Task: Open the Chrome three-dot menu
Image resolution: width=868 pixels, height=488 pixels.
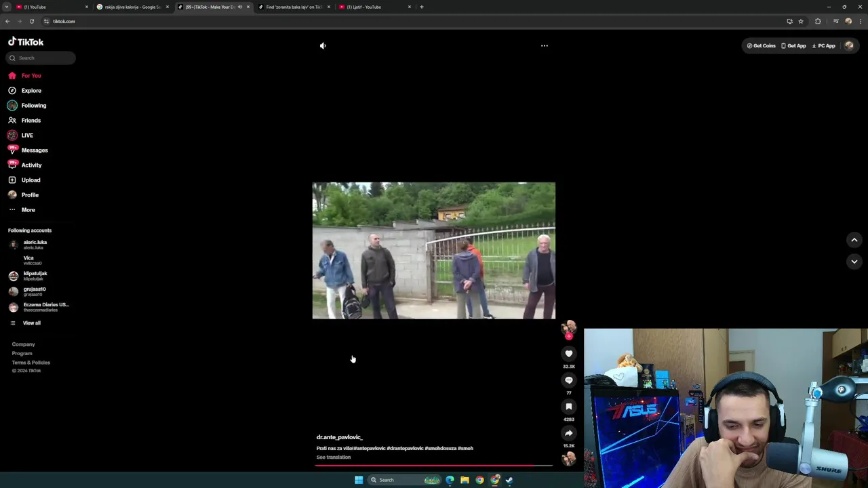Action: click(861, 21)
